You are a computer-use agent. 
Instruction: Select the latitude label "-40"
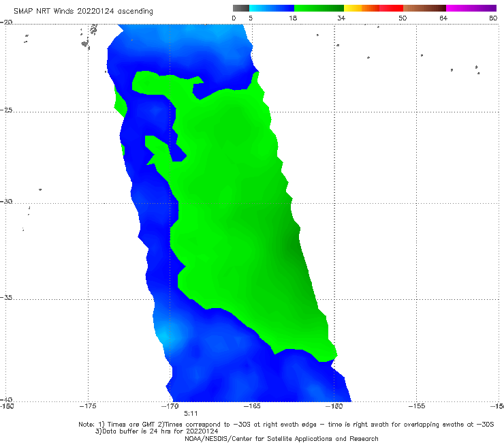coord(6,399)
